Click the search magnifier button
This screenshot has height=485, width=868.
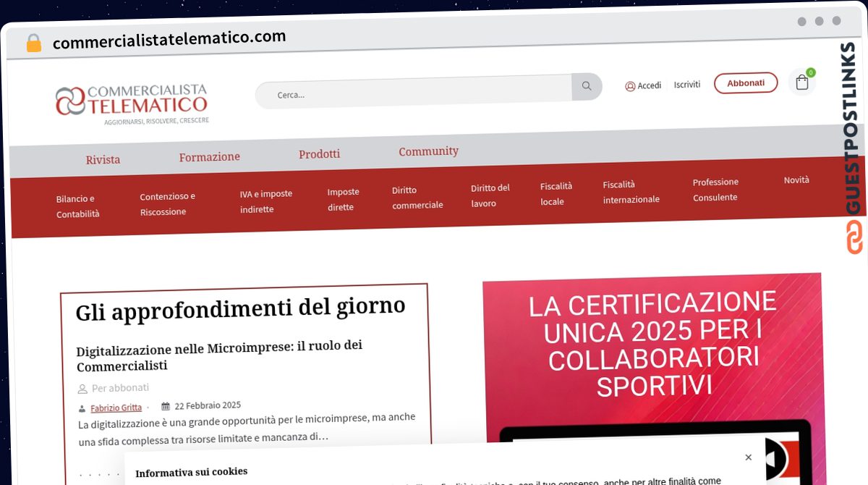tap(587, 86)
